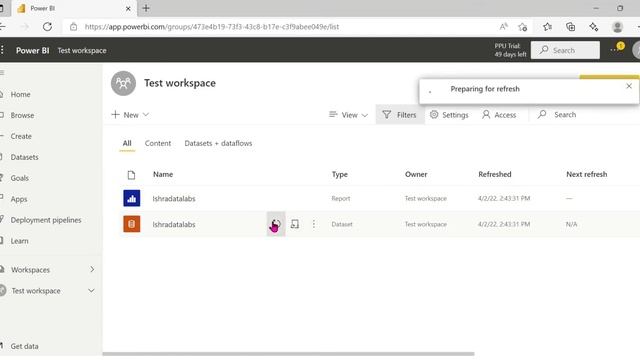This screenshot has width=640, height=360.
Task: Click the Report type cell text
Action: point(341,198)
